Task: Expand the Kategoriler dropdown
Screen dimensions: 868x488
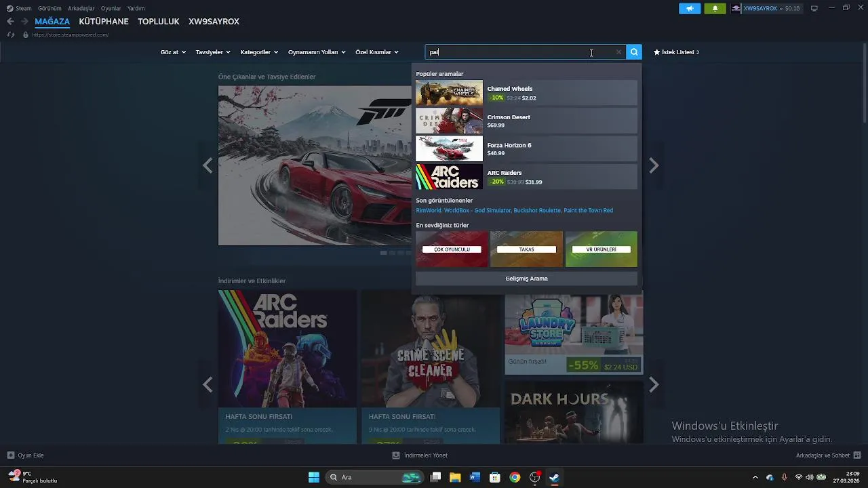Action: pyautogui.click(x=259, y=52)
